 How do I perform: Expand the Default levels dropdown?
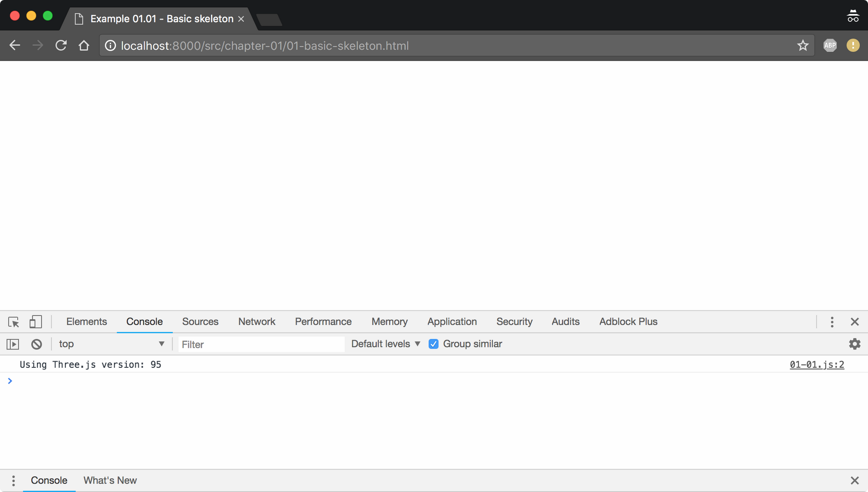[385, 344]
